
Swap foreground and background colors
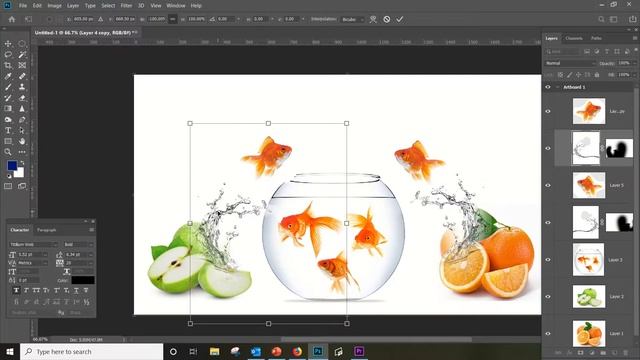22,163
